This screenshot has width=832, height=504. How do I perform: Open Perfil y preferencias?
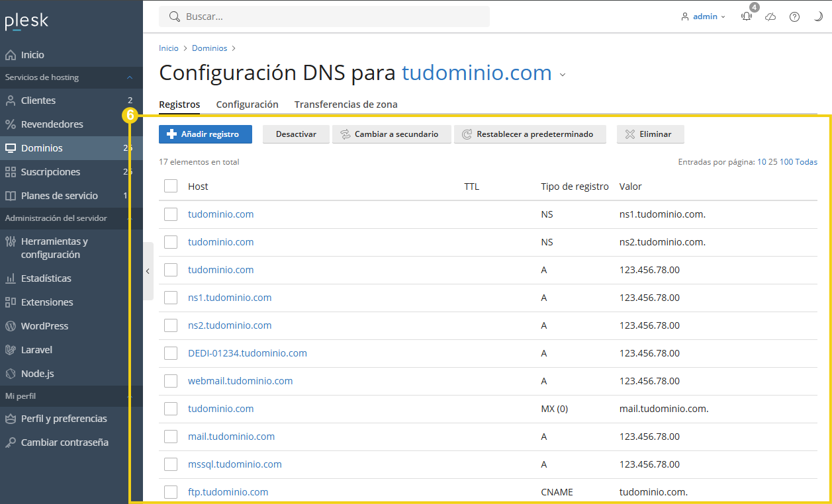pyautogui.click(x=71, y=419)
